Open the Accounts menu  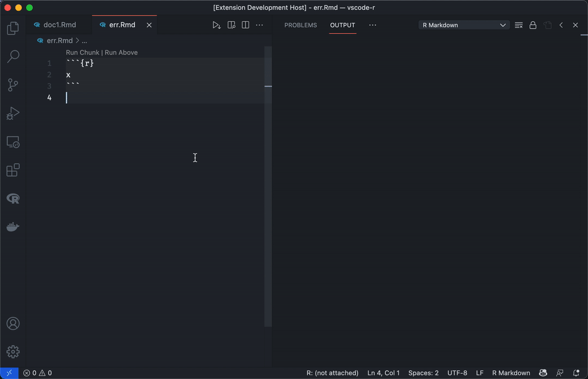tap(13, 323)
